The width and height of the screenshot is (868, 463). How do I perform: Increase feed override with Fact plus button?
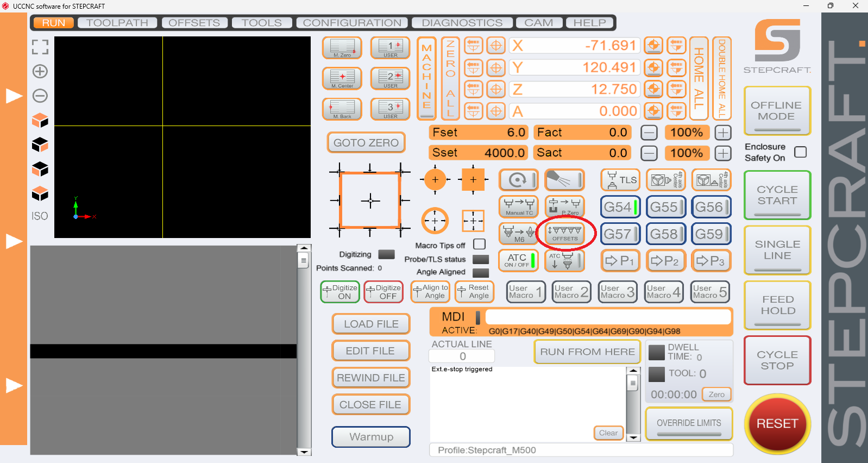[x=723, y=133]
